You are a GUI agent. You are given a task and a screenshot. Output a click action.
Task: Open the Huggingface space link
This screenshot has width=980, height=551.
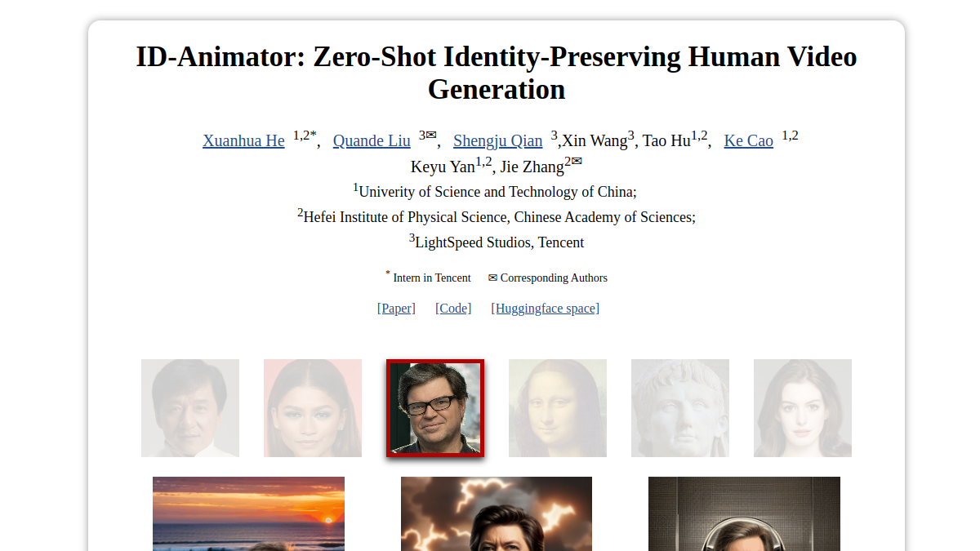[546, 308]
